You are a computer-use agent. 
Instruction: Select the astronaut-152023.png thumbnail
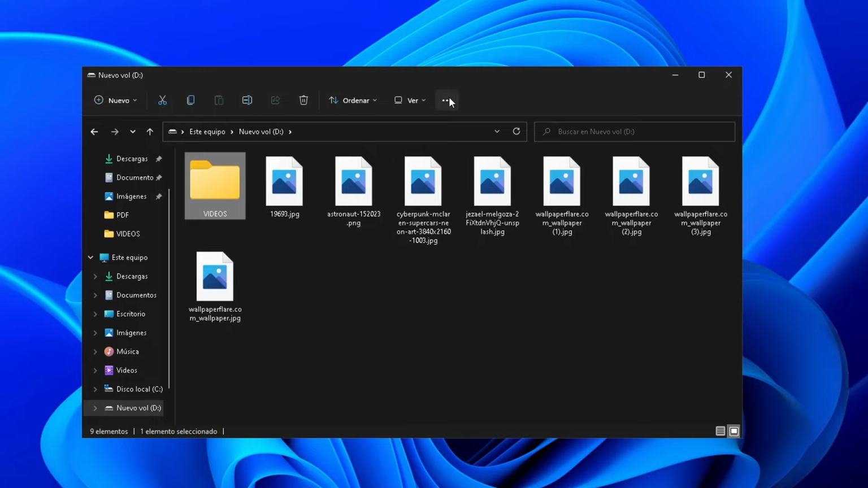point(353,181)
